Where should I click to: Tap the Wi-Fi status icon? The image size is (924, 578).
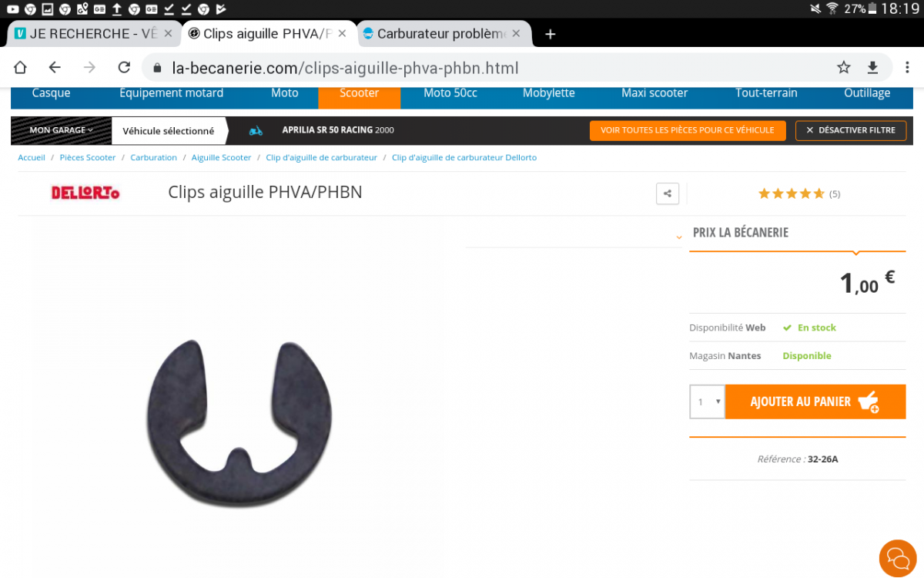tap(832, 9)
